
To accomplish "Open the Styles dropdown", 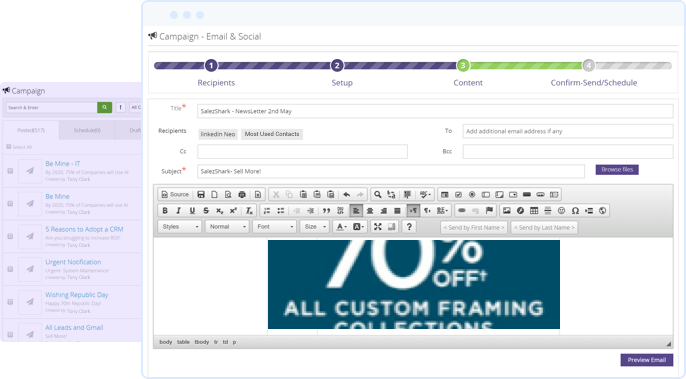I will click(x=180, y=227).
